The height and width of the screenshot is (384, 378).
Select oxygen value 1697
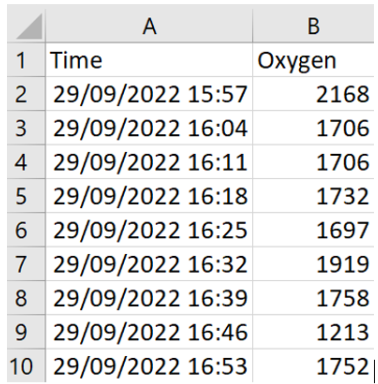[x=313, y=230]
